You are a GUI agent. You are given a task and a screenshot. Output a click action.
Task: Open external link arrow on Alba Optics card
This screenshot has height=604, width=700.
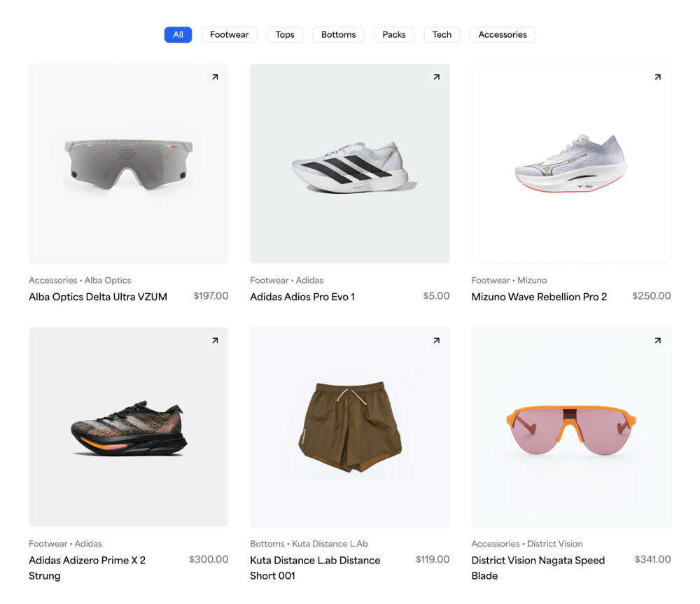pyautogui.click(x=215, y=77)
